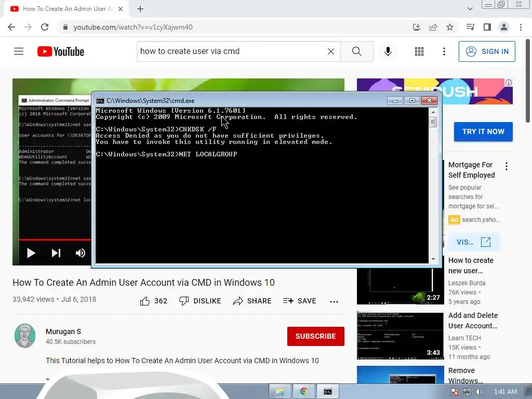Minimize the cmd.exe window
This screenshot has width=532, height=399.
395,101
